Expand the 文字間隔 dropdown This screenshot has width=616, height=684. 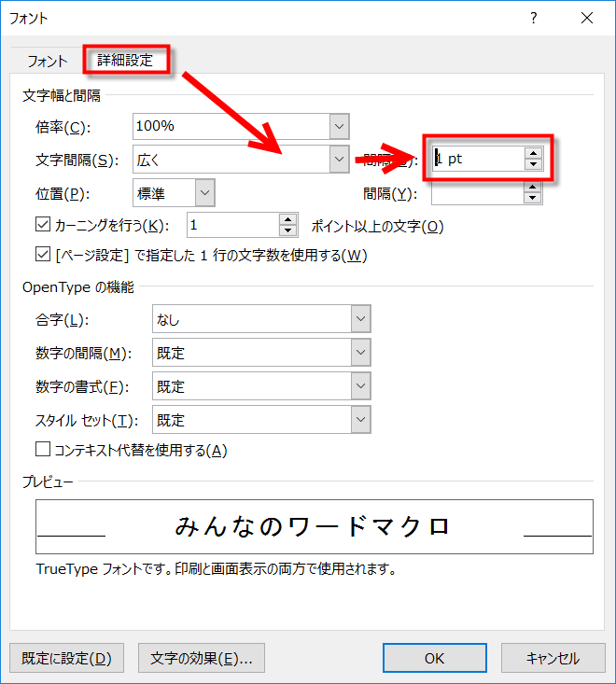pyautogui.click(x=339, y=160)
